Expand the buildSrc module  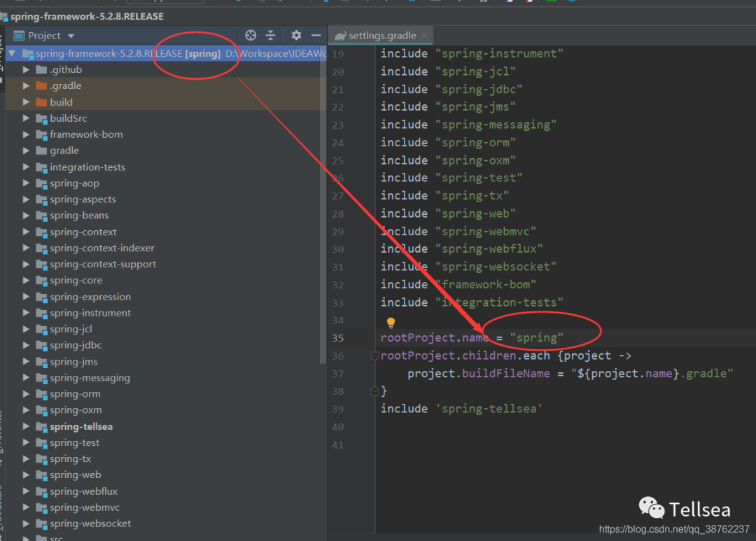(x=26, y=118)
